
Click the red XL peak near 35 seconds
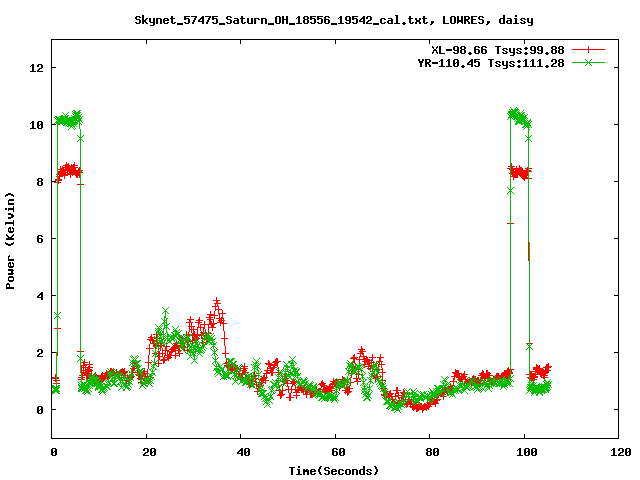217,302
